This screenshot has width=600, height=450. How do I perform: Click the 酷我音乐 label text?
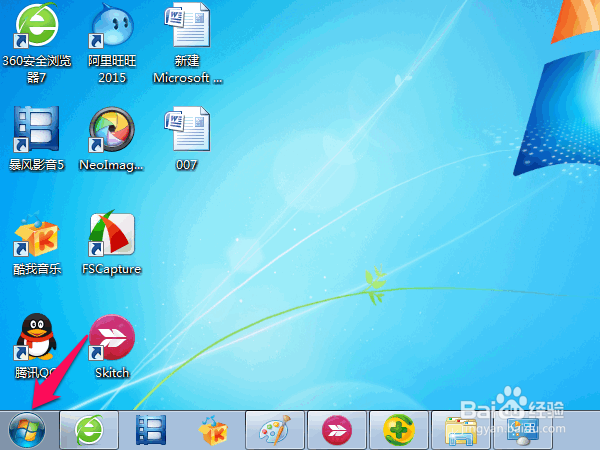[37, 269]
